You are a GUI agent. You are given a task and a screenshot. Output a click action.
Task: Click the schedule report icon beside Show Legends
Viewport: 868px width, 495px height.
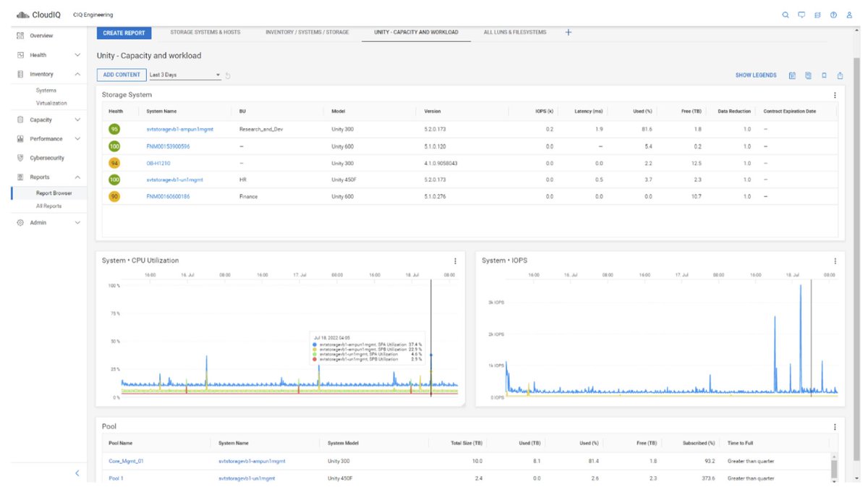(792, 75)
